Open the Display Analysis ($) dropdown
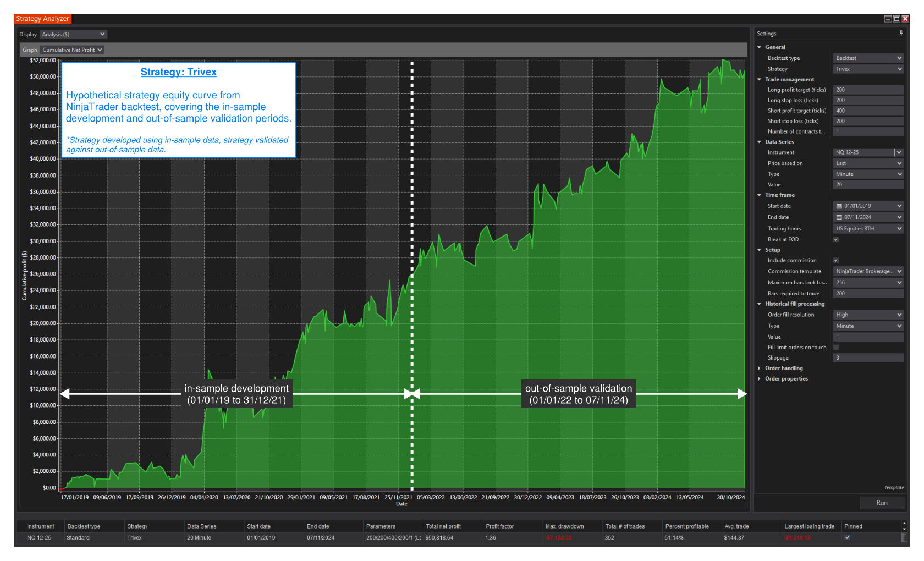Image resolution: width=924 pixels, height=561 pixels. tap(73, 35)
